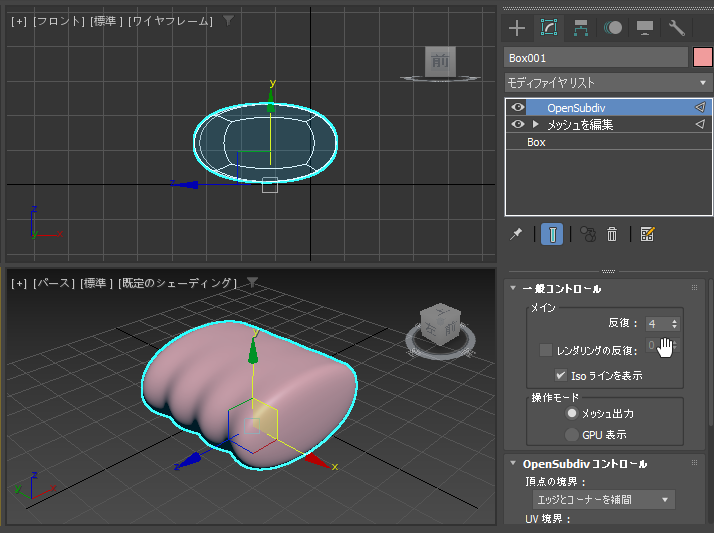
Task: Switch to the Motion panel tab
Action: [613, 28]
